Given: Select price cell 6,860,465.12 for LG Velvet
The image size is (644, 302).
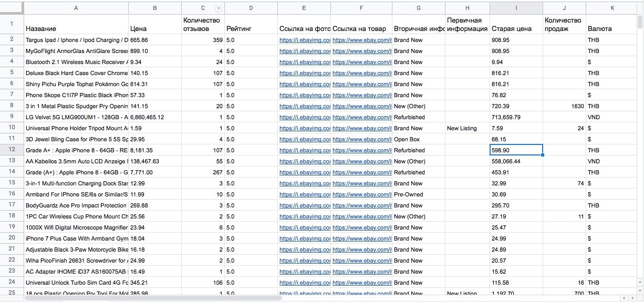Looking at the screenshot, I should [154, 117].
